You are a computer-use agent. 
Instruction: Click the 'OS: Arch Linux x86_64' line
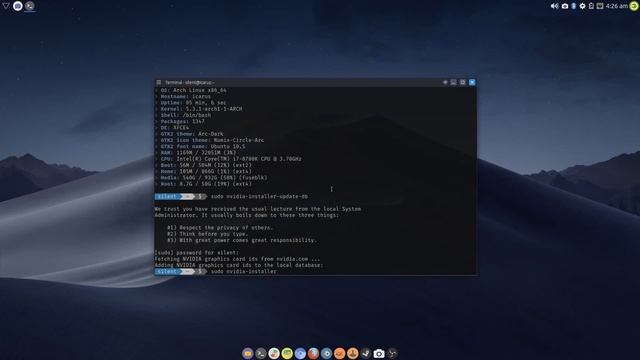(x=193, y=90)
